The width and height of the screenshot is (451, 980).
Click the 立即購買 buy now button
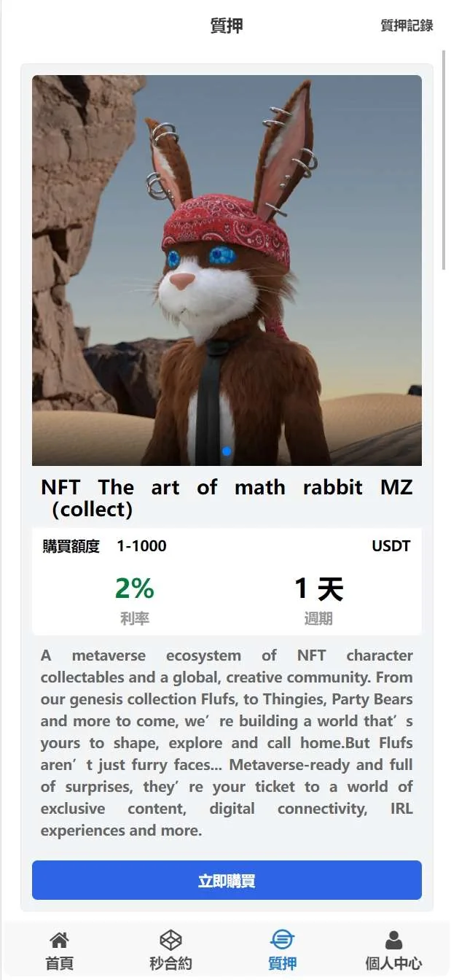pos(227,880)
